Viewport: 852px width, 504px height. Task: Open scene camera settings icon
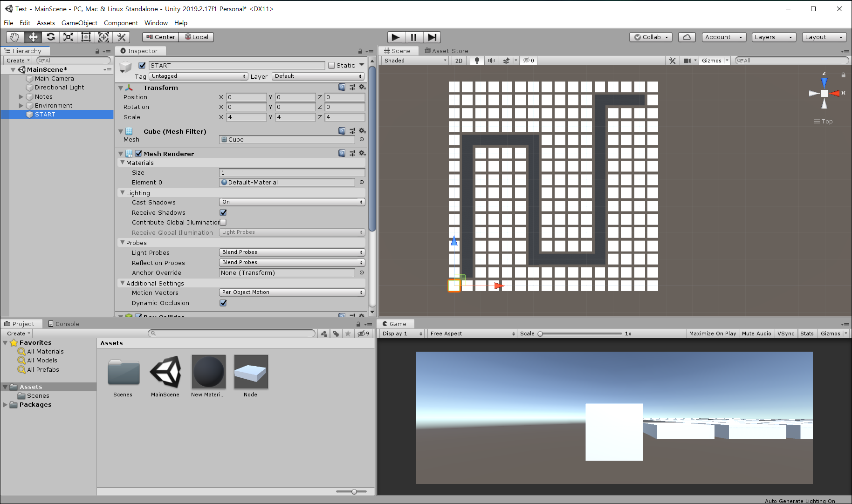click(687, 61)
